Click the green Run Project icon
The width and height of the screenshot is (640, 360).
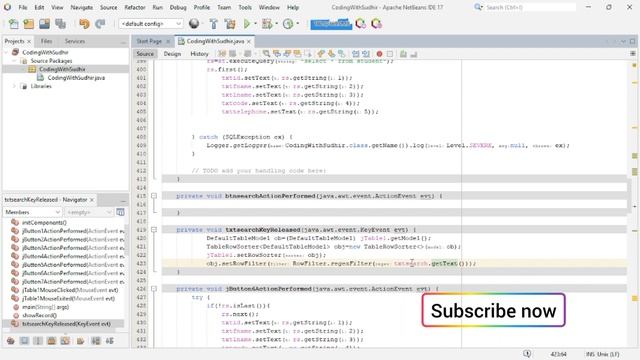click(247, 24)
